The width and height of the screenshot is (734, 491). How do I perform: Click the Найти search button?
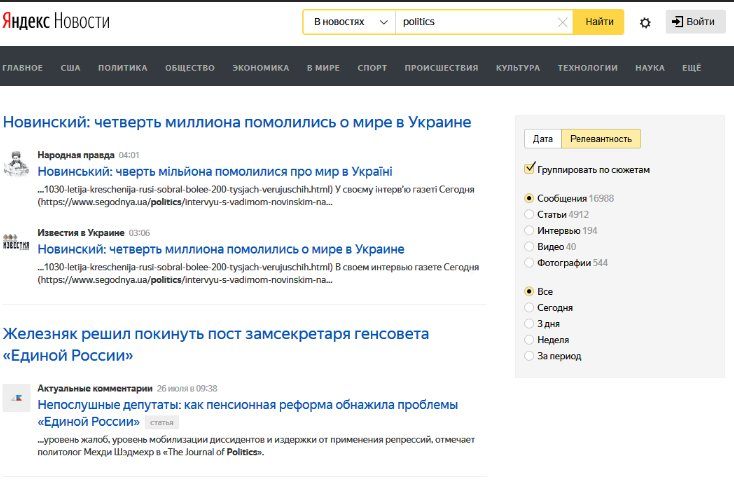599,22
